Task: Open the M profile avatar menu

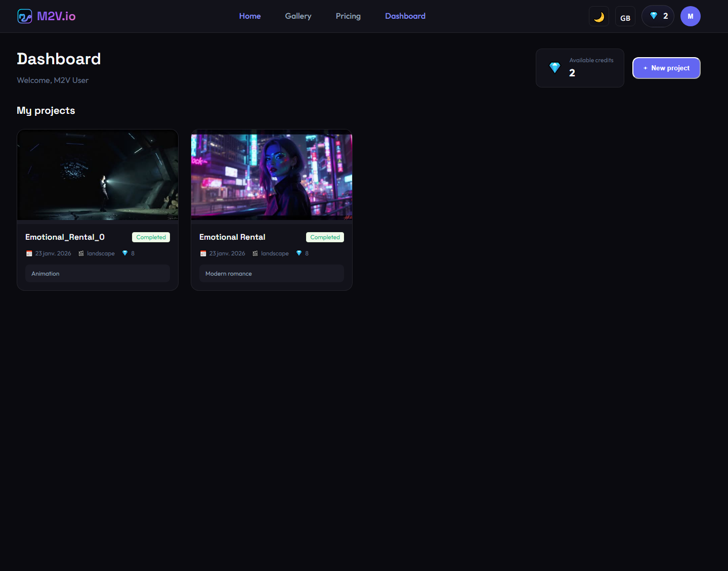Action: tap(690, 16)
